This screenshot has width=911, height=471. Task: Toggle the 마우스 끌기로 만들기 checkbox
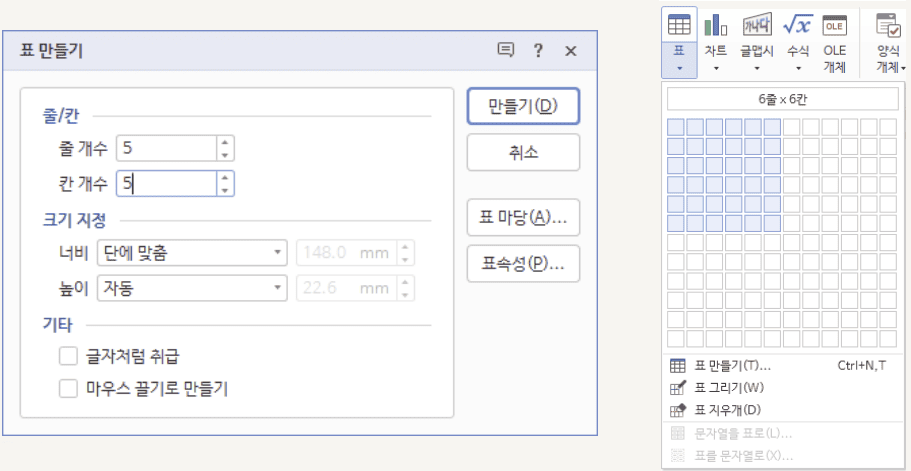[x=69, y=388]
